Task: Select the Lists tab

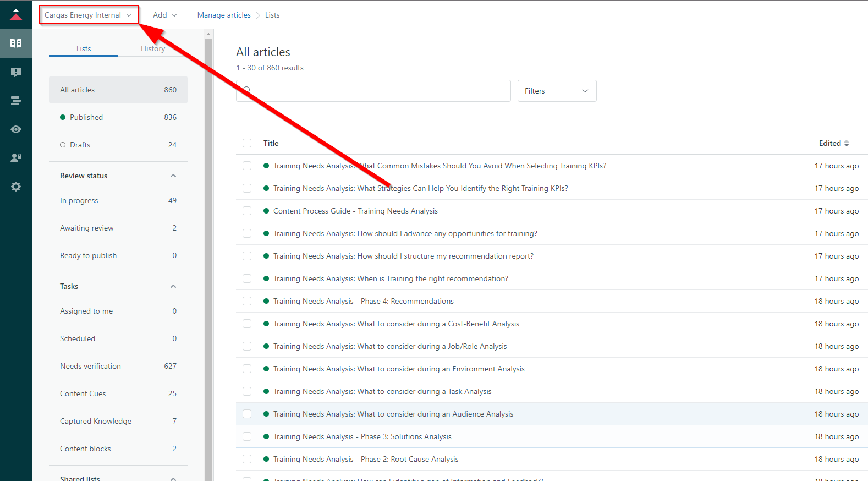Action: pos(84,48)
